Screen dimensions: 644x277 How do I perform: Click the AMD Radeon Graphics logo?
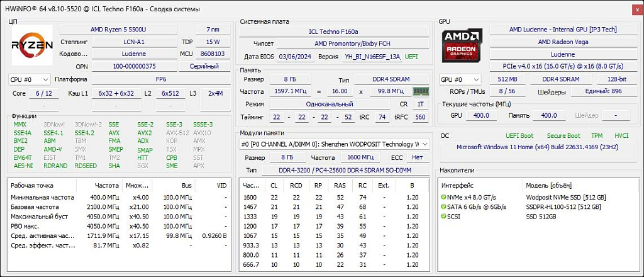pyautogui.click(x=462, y=47)
